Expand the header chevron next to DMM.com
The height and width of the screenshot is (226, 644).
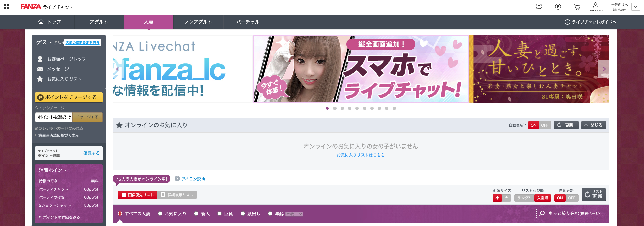(636, 7)
